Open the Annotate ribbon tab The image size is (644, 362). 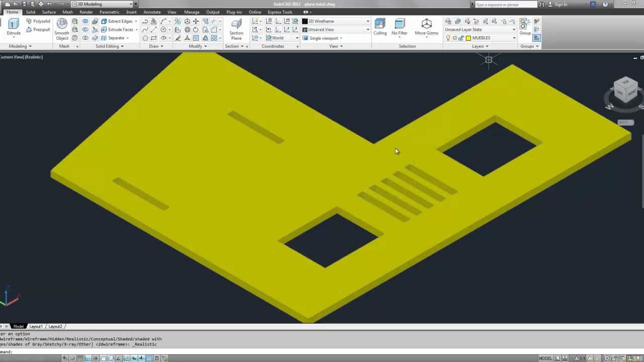pyautogui.click(x=152, y=12)
